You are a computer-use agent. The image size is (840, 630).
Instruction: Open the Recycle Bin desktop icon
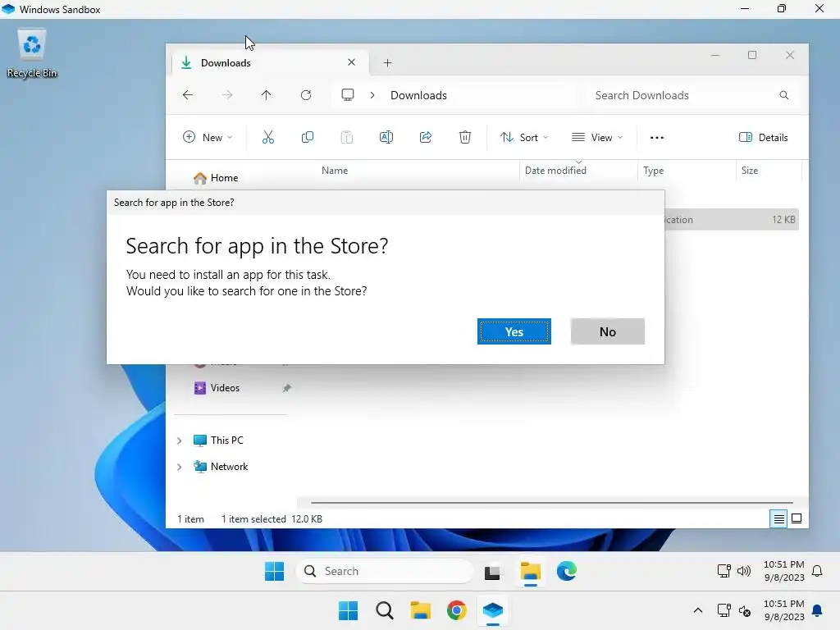[32, 53]
